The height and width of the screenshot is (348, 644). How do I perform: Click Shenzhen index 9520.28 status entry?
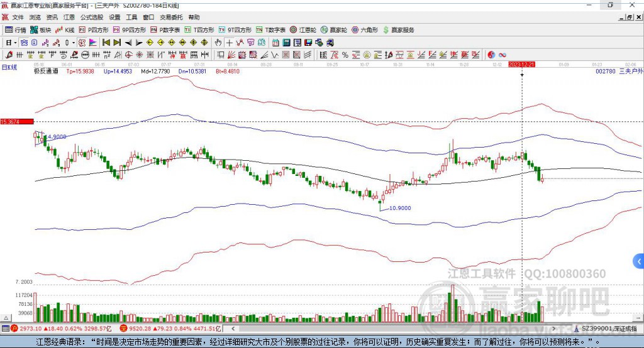(170, 329)
